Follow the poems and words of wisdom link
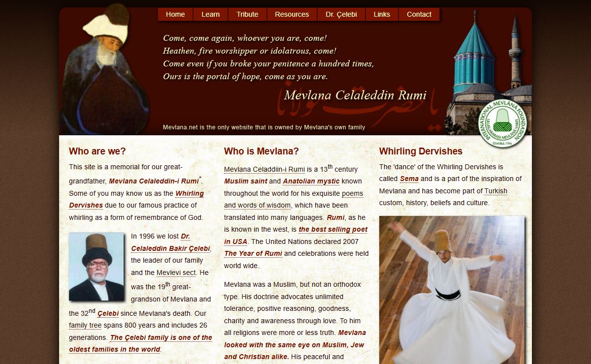Screen dimensions: 591x364 point(294,199)
